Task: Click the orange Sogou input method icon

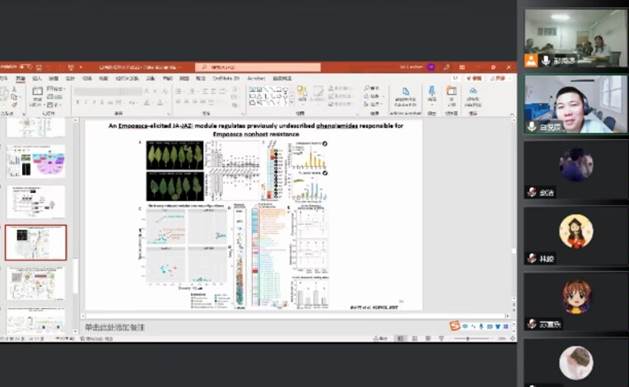Action: point(455,326)
